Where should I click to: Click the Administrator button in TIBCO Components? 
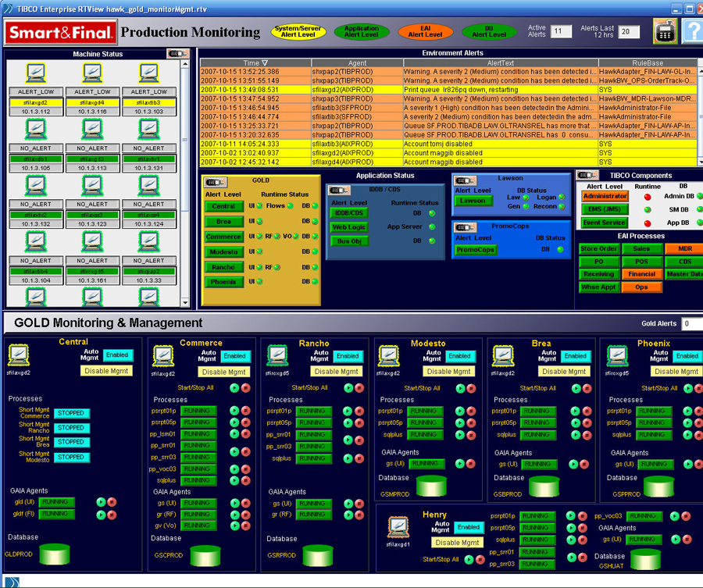pyautogui.click(x=604, y=197)
